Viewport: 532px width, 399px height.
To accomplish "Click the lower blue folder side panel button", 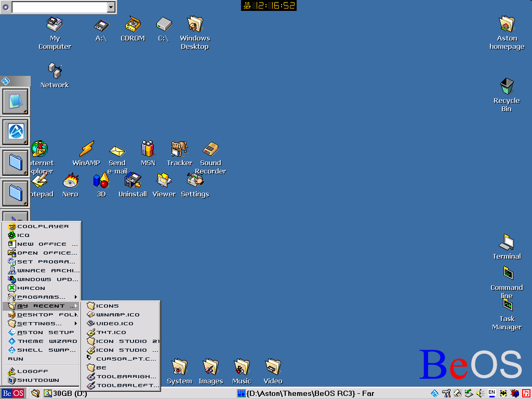I will coord(16,193).
